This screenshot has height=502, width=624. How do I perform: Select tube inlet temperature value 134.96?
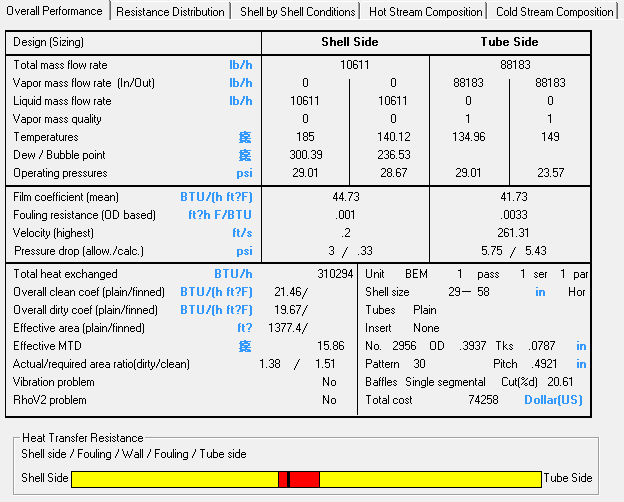(x=469, y=137)
